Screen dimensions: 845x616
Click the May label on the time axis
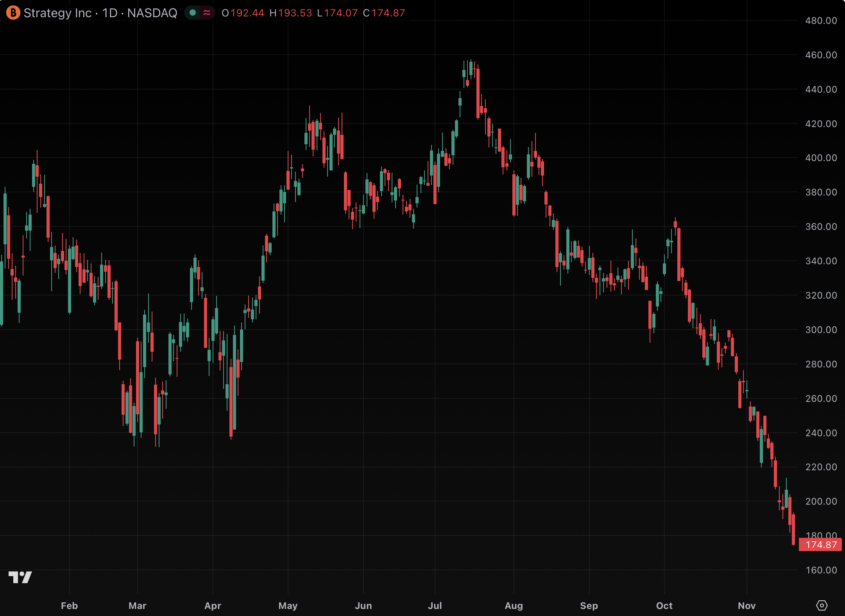[288, 605]
